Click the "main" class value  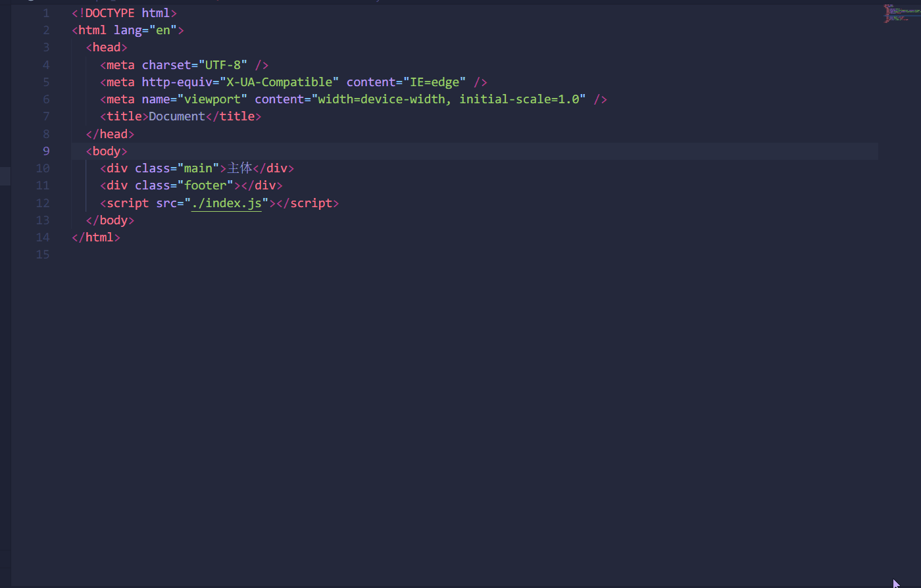198,168
